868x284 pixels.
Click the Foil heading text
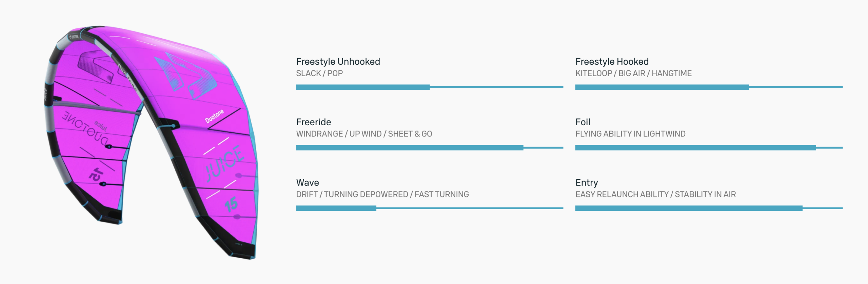pyautogui.click(x=583, y=122)
